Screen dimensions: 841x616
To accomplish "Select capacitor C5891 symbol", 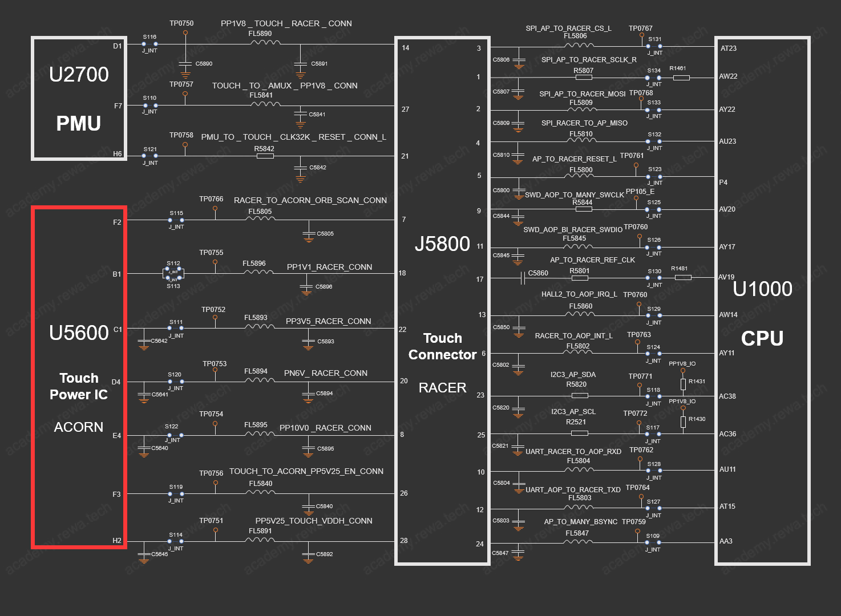I will pyautogui.click(x=301, y=64).
